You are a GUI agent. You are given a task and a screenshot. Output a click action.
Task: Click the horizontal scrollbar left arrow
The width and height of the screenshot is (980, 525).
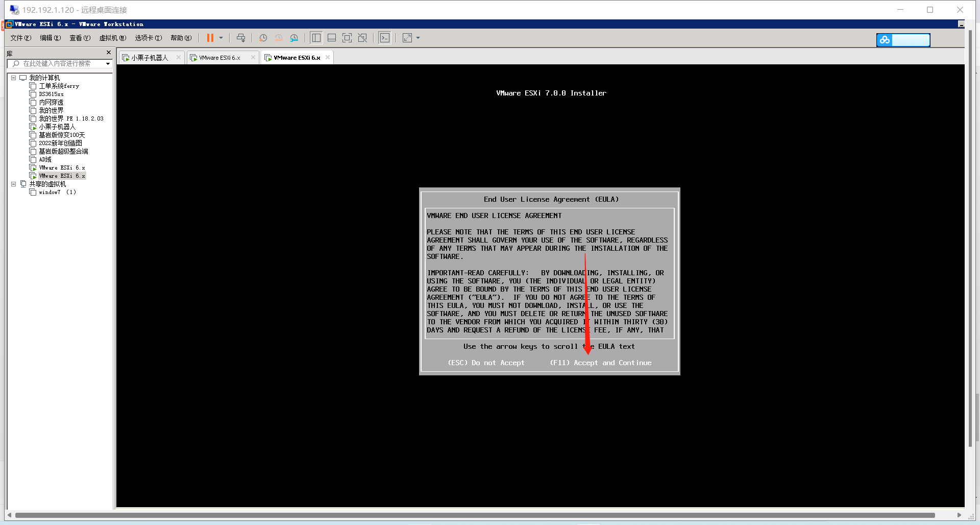point(9,515)
